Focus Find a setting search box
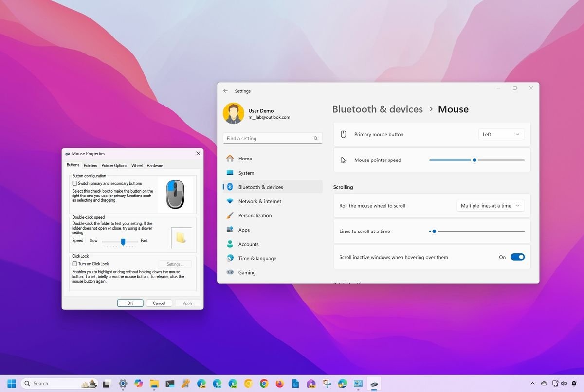584x392 pixels. tap(273, 138)
